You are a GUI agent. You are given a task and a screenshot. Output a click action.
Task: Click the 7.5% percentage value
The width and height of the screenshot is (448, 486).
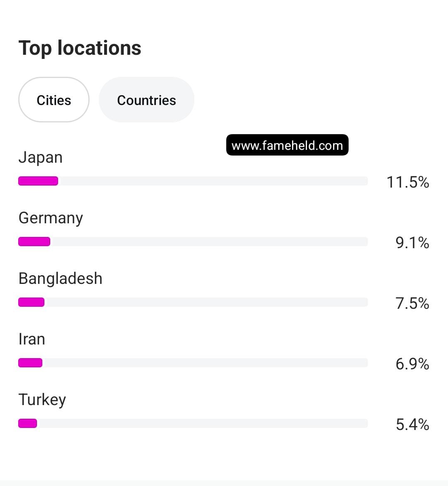(411, 303)
